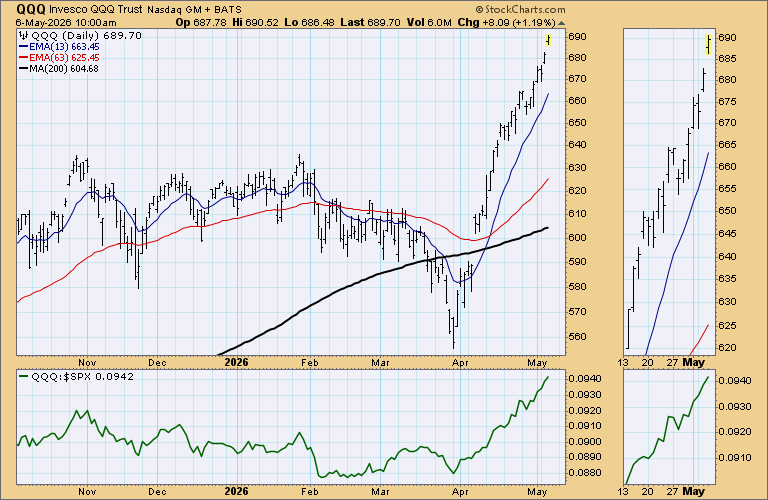The image size is (768, 500).
Task: Click the 'Lo 686.48' low price
Action: [310, 23]
